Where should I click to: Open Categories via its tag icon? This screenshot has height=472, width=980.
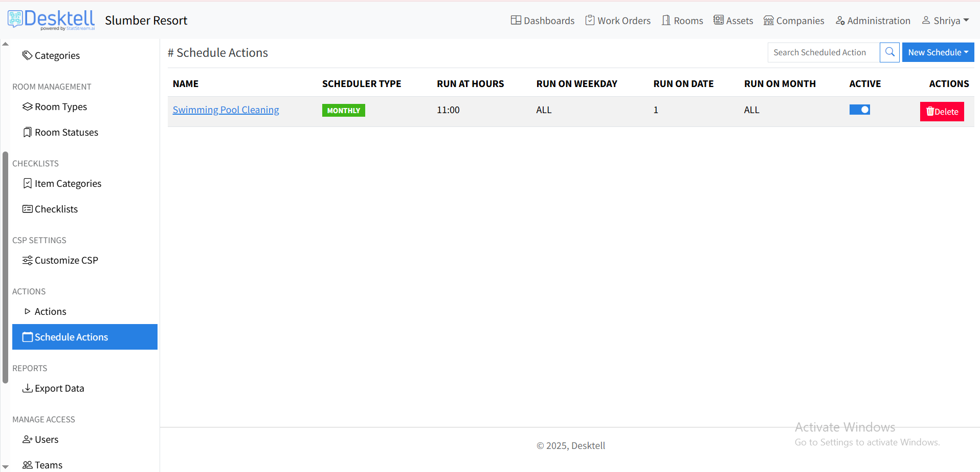28,55
